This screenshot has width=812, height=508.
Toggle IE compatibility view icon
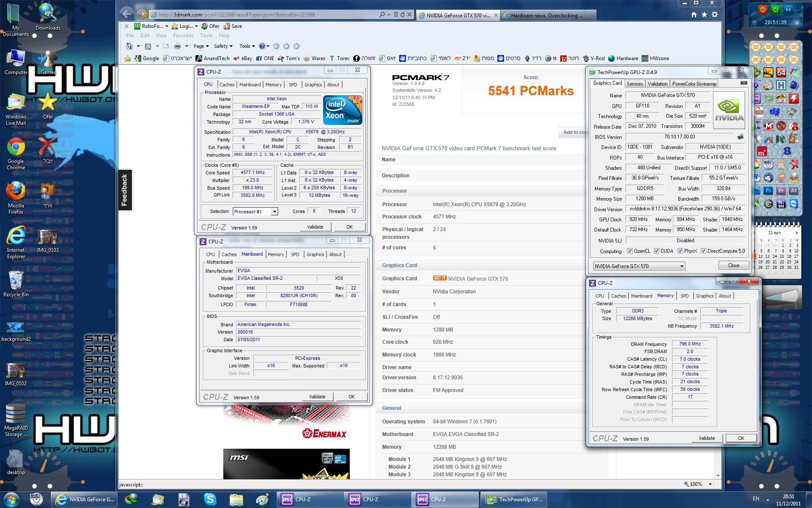point(396,14)
